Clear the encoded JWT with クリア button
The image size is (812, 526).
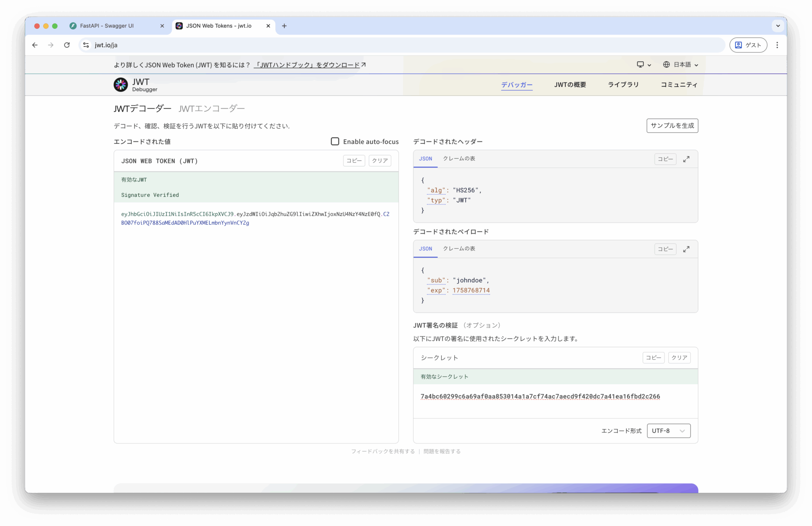[379, 161]
